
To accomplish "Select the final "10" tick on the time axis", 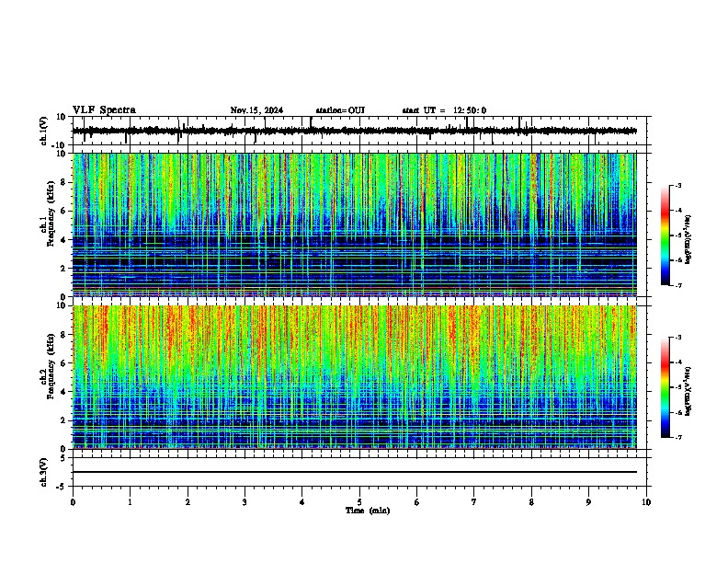I will point(646,502).
